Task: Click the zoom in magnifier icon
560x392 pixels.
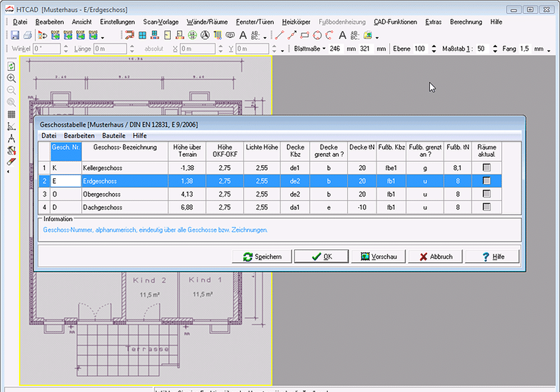Action: pos(11,78)
